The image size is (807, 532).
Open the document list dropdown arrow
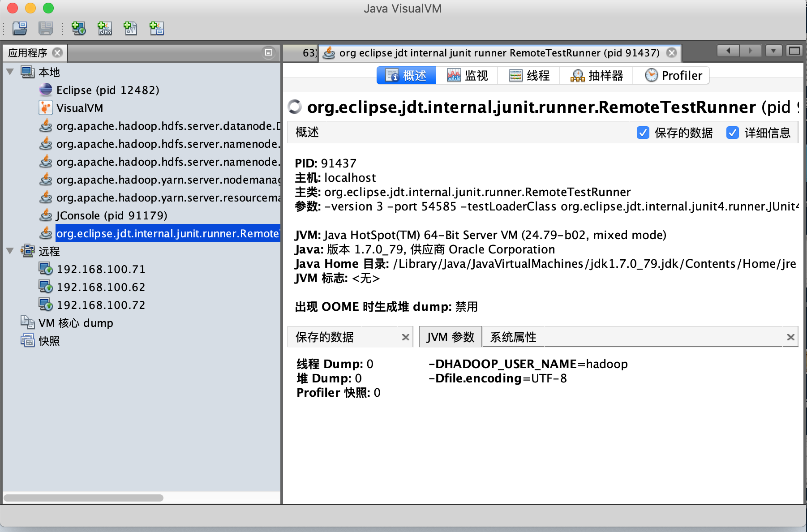coord(773,51)
